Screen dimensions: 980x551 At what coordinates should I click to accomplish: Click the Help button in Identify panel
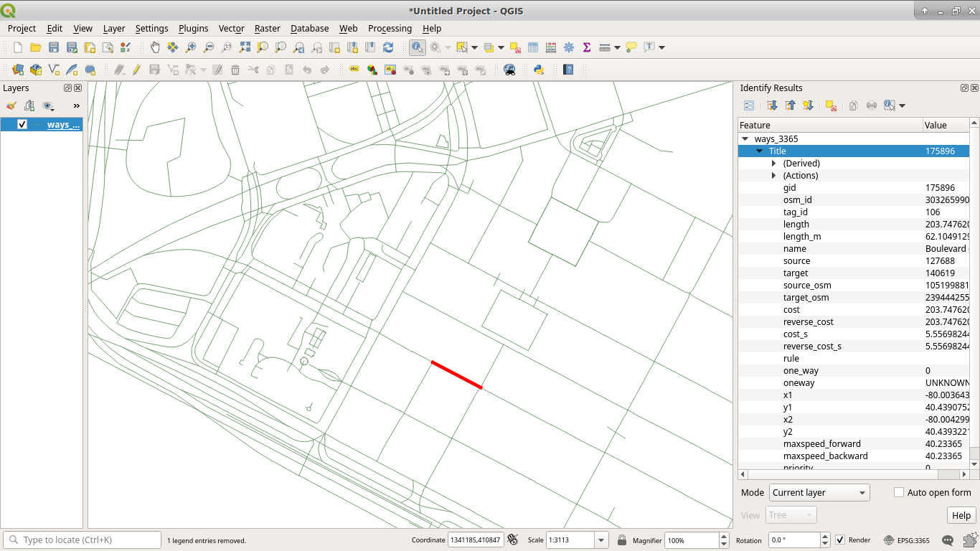[x=961, y=515]
